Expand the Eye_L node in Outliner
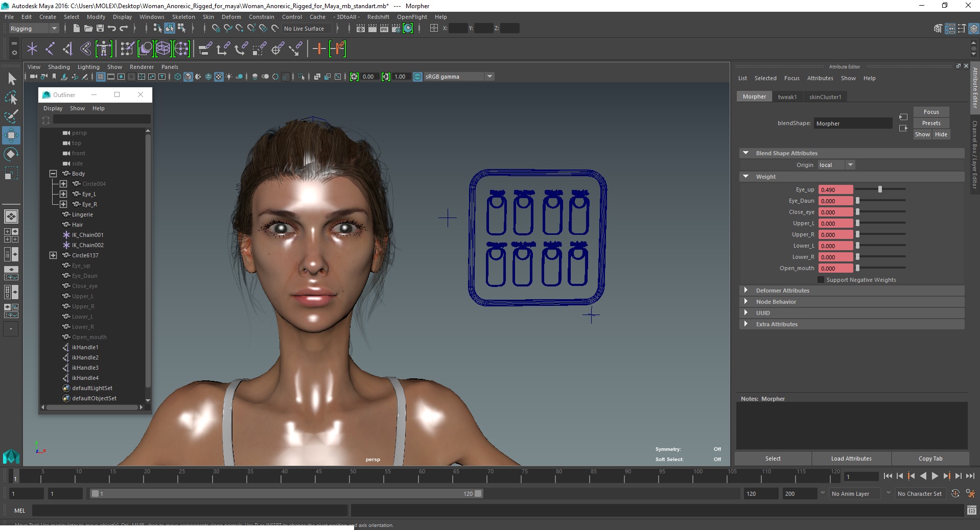The width and height of the screenshot is (980, 530). pyautogui.click(x=63, y=194)
